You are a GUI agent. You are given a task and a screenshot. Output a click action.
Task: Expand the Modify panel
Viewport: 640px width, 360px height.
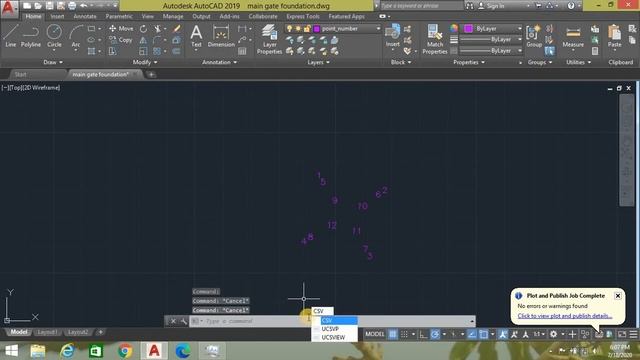145,62
